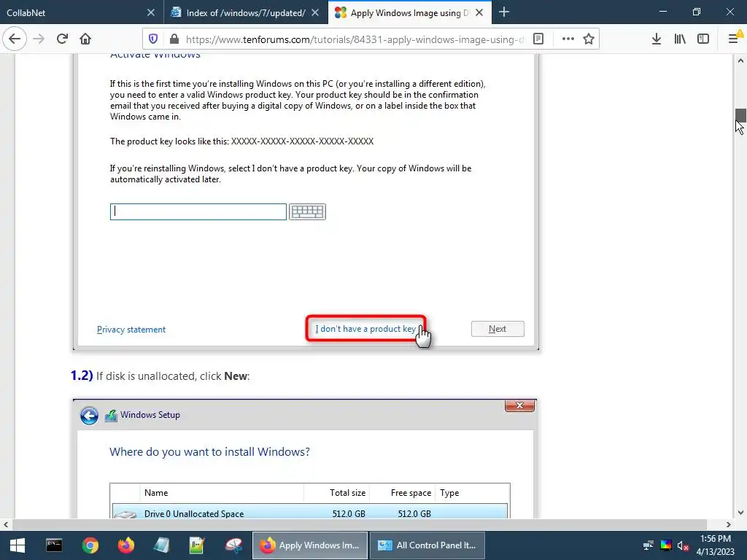The width and height of the screenshot is (747, 560).
Task: Open a new browser tab
Action: 504,12
